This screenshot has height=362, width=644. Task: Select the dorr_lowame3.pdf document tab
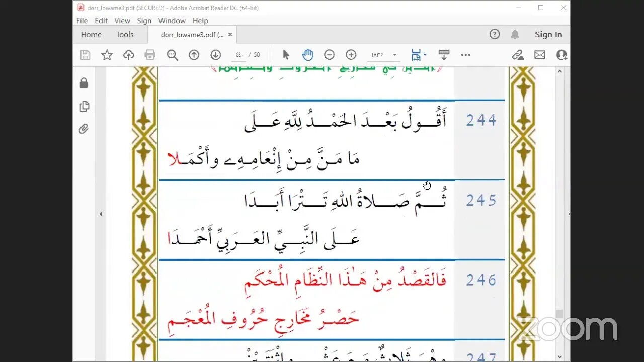[x=192, y=35]
